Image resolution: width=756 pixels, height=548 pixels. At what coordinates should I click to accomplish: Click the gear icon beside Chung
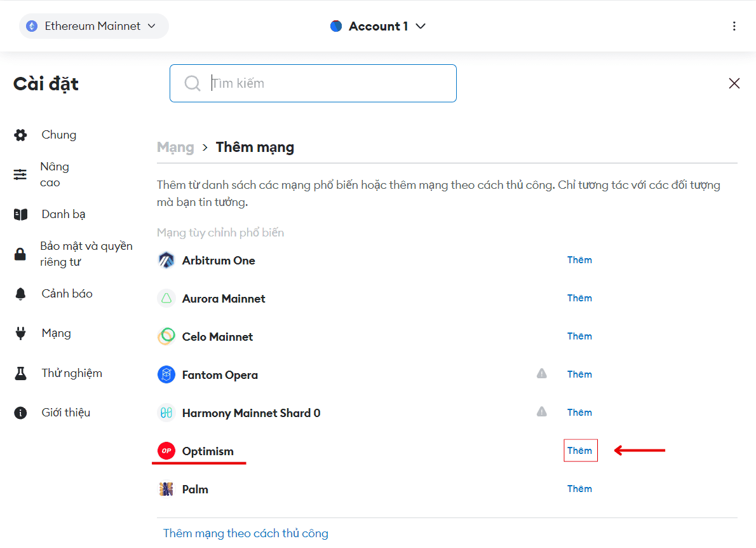tap(20, 135)
